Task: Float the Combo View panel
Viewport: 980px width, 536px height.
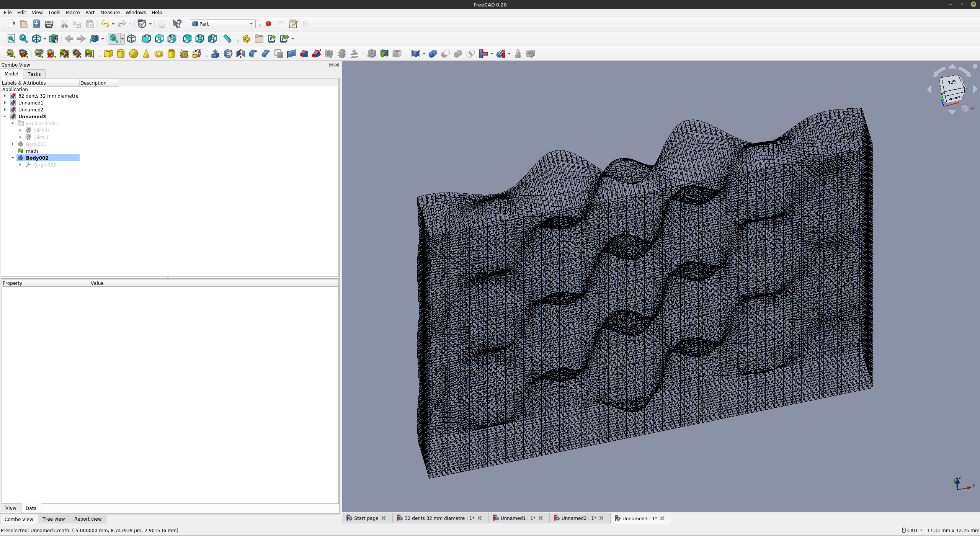Action: pos(331,65)
